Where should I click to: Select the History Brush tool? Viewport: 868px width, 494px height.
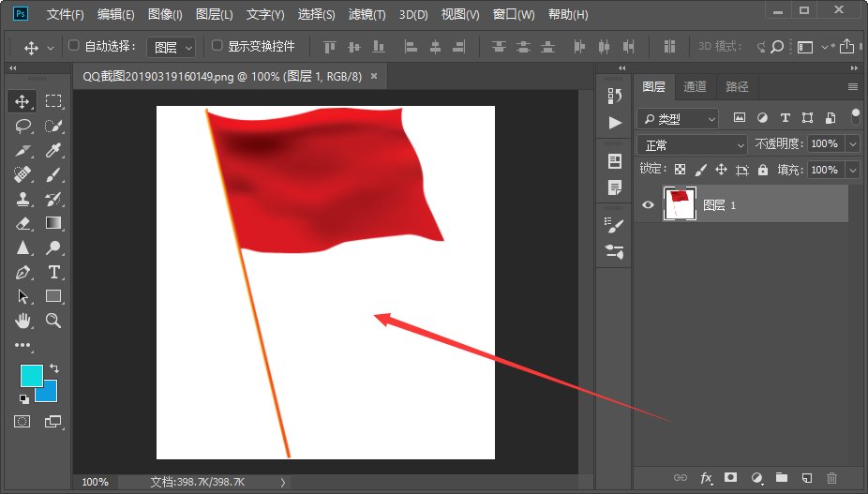(53, 200)
